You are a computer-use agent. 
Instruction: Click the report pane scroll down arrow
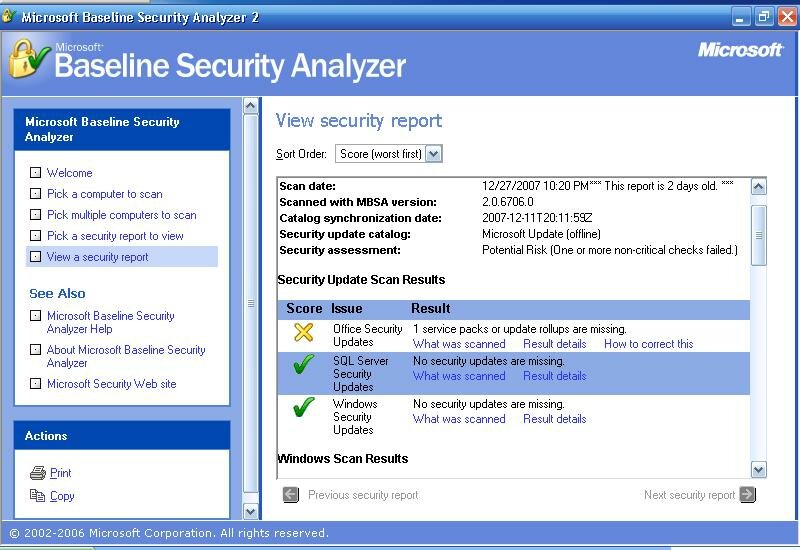[759, 469]
